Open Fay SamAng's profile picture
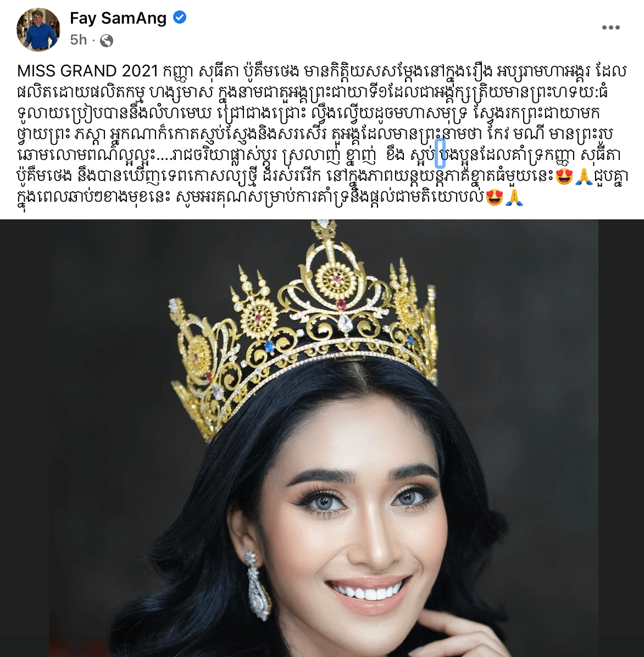644x657 pixels. (38, 29)
